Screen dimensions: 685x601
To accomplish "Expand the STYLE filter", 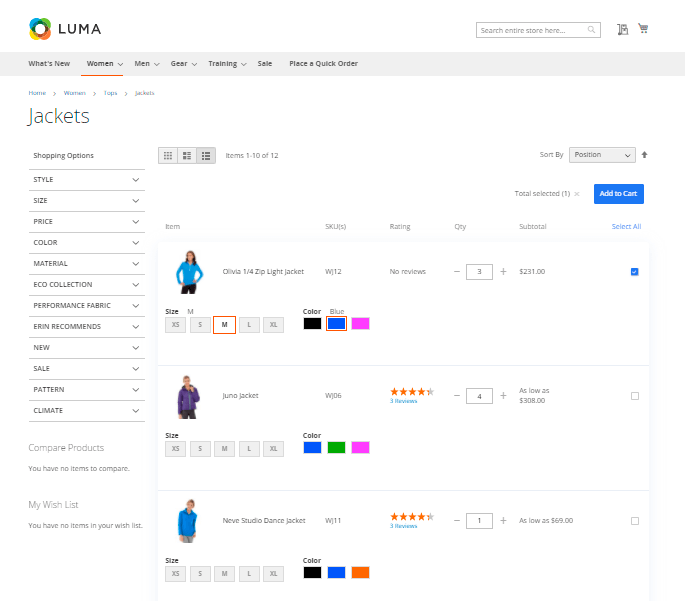I will tap(86, 180).
